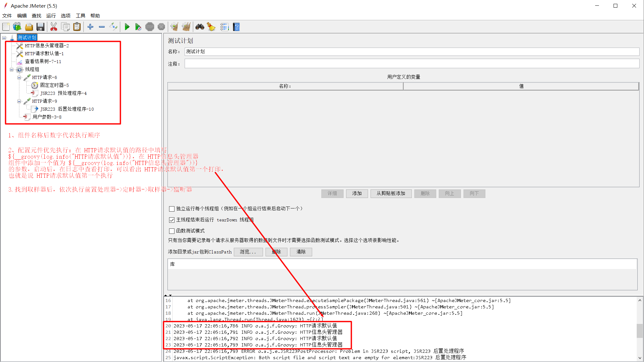This screenshot has height=362, width=644.
Task: Click the Toggle enable/disable icon
Action: (x=113, y=27)
